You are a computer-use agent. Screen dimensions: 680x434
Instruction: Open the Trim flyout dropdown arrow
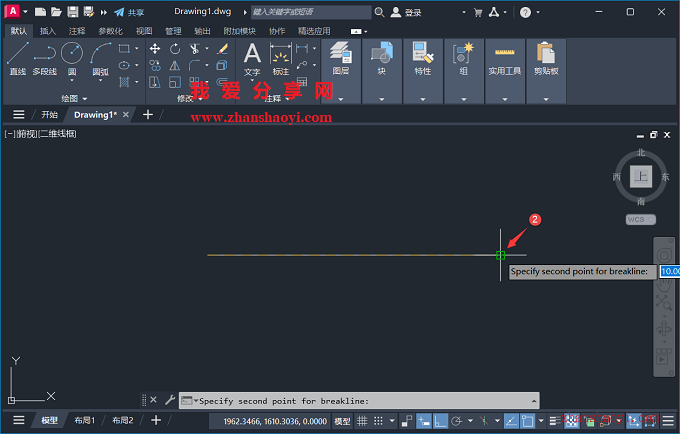(207, 49)
